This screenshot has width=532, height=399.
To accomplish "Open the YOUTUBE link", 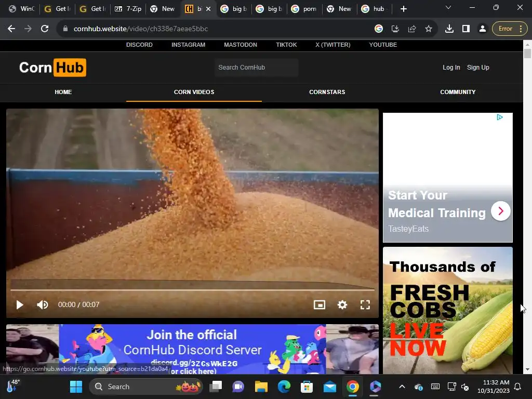I will 383,45.
